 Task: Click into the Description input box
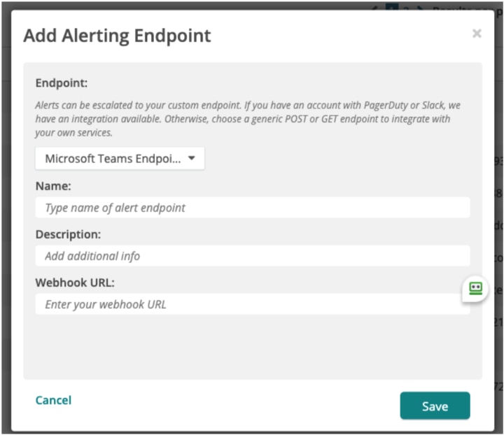pos(252,256)
